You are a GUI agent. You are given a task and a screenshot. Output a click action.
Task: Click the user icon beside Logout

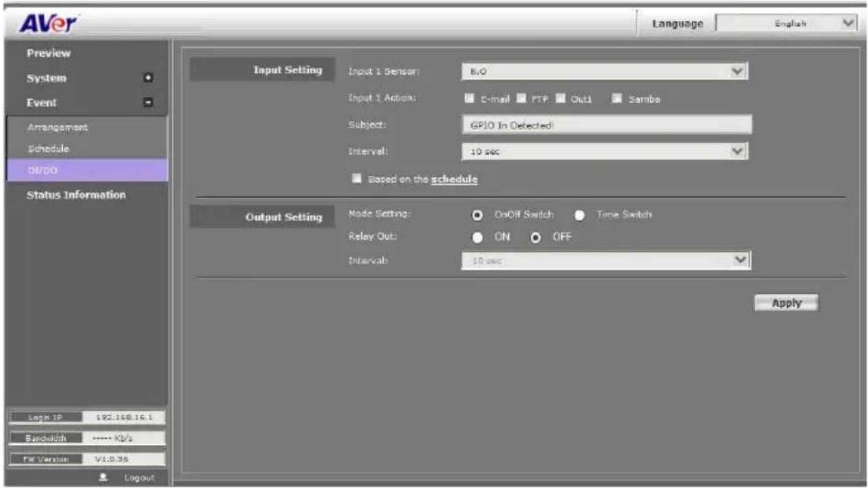pos(103,477)
